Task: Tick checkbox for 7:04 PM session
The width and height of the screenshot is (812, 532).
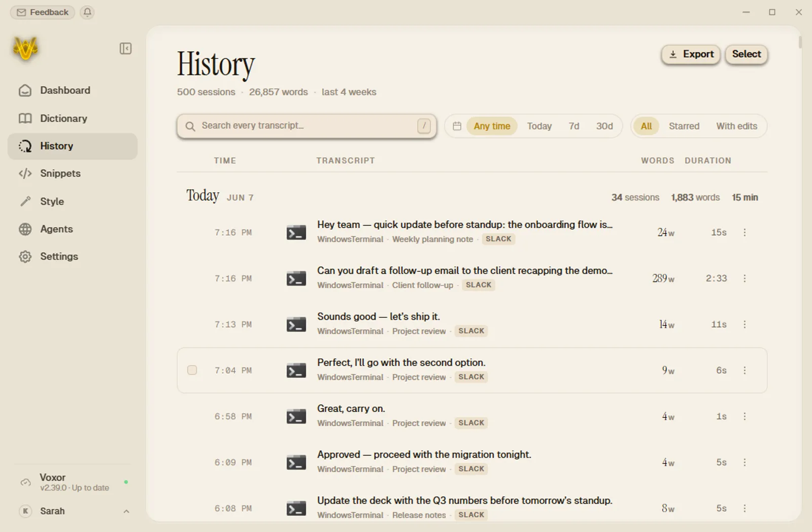Action: (x=192, y=370)
